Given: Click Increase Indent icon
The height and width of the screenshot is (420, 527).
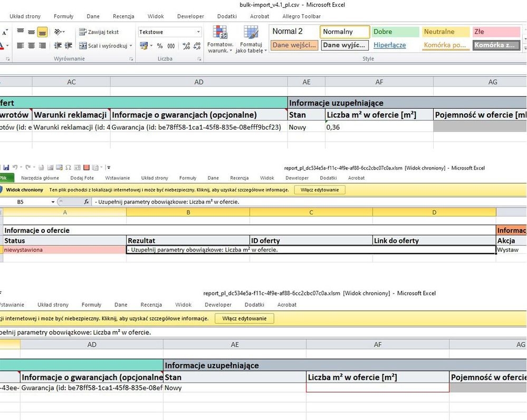Looking at the screenshot, I should 69,45.
